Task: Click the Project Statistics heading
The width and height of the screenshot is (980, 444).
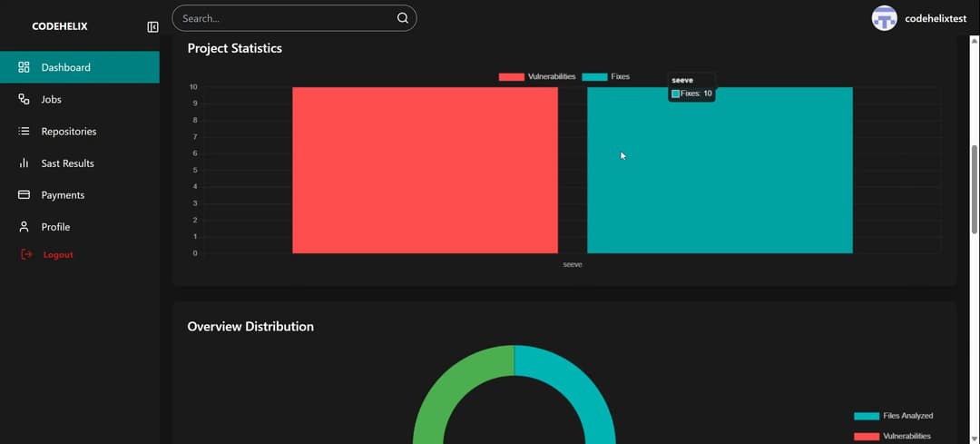Action: (x=234, y=48)
